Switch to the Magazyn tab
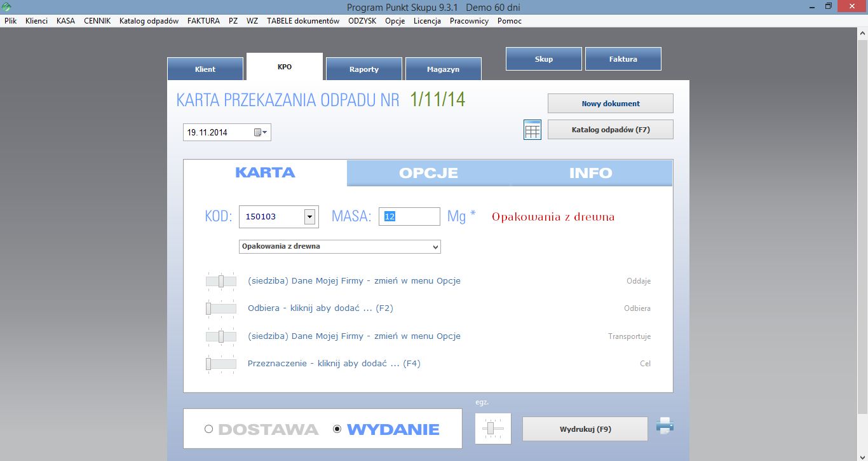The width and height of the screenshot is (868, 461). coord(444,69)
